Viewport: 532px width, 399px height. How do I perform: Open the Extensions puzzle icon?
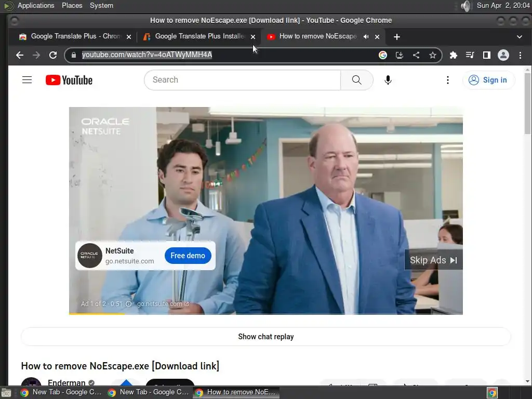point(453,55)
